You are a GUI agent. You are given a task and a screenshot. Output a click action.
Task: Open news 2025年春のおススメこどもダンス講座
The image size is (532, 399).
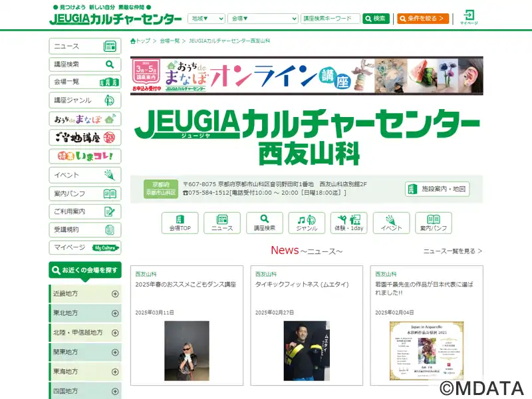(x=186, y=285)
